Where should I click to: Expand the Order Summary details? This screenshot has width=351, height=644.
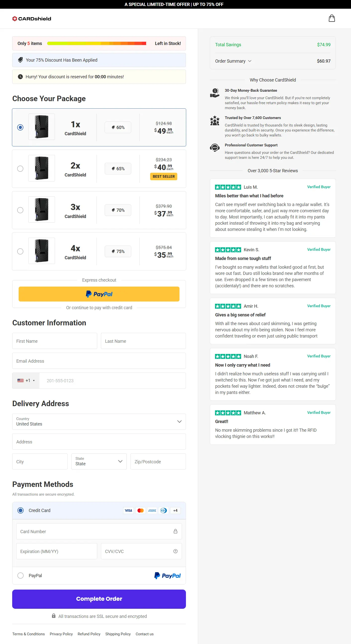pyautogui.click(x=233, y=61)
